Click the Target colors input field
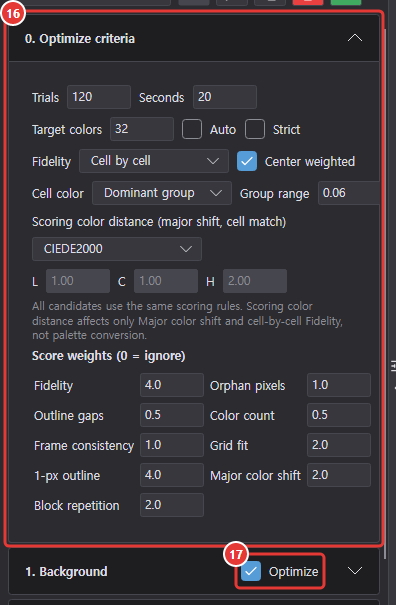This screenshot has width=396, height=605. (x=142, y=129)
